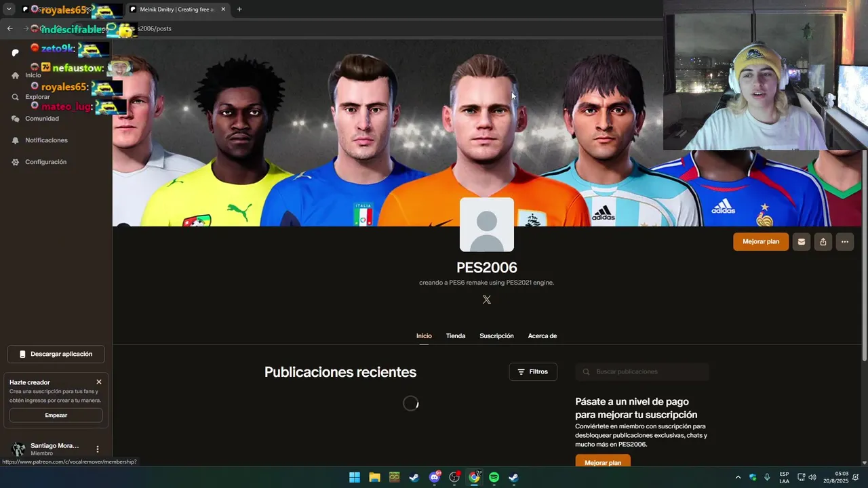Click the Chrome taskbar icon
The width and height of the screenshot is (868, 488).
coord(474,477)
